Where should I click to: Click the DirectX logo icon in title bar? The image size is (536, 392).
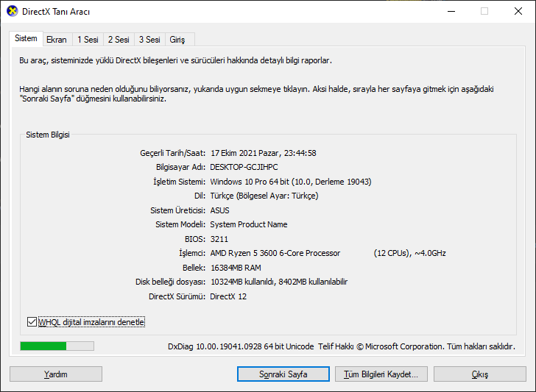13,11
